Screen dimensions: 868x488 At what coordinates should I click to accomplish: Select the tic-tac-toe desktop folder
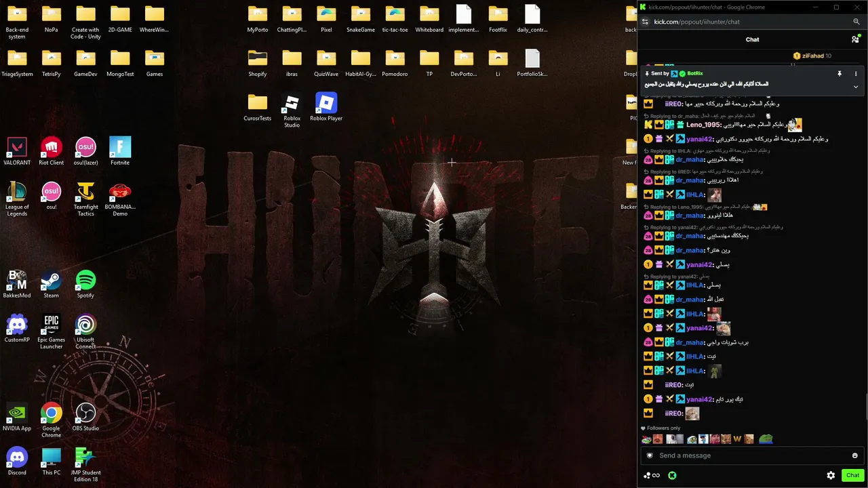(395, 19)
